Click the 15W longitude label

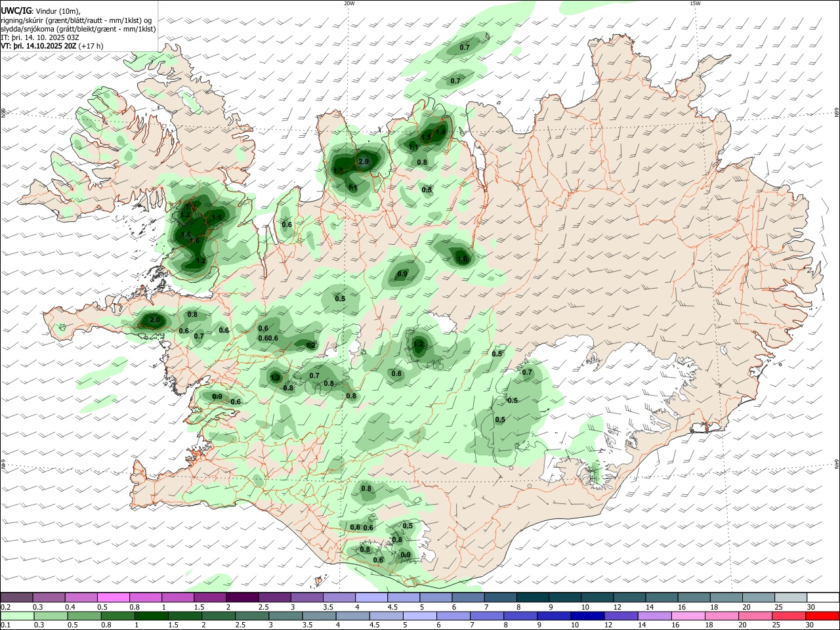[x=696, y=3]
